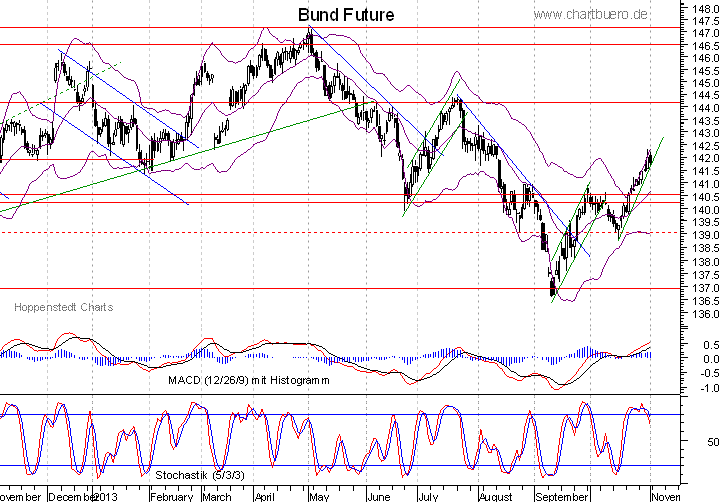Click the Stochastik scale value 50
The width and height of the screenshot is (723, 502).
click(x=713, y=442)
